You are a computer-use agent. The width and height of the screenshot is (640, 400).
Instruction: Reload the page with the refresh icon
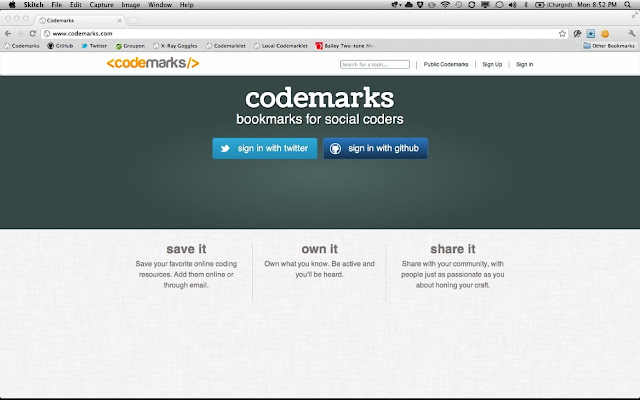click(x=33, y=33)
